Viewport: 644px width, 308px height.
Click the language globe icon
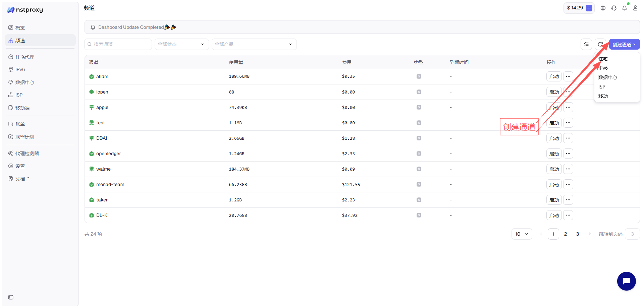coord(603,8)
